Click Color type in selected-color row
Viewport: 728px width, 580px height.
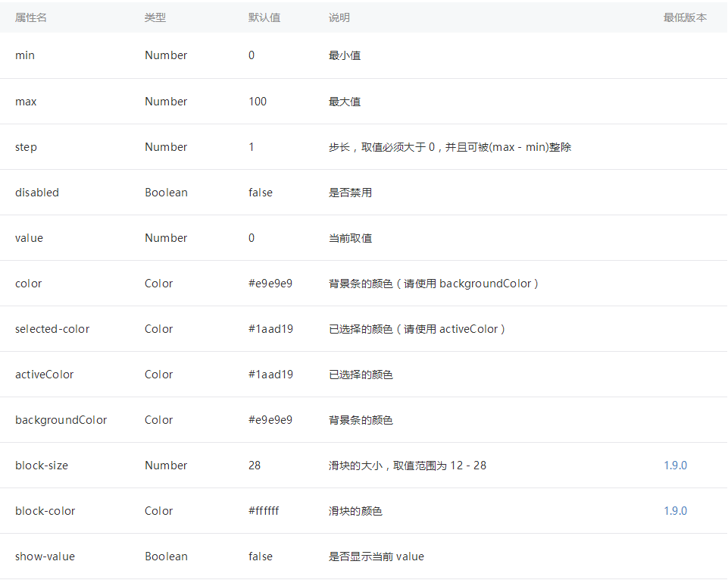tap(159, 329)
